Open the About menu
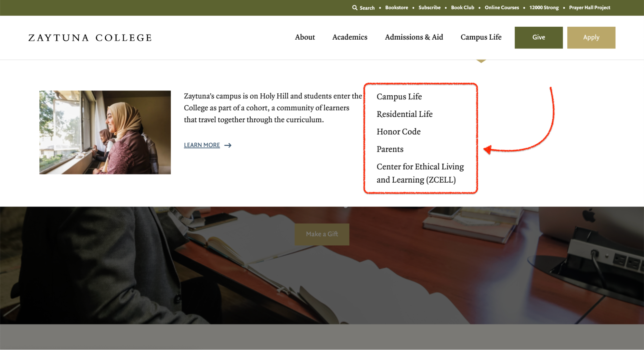Screen dimensions: 644x350 coord(305,37)
